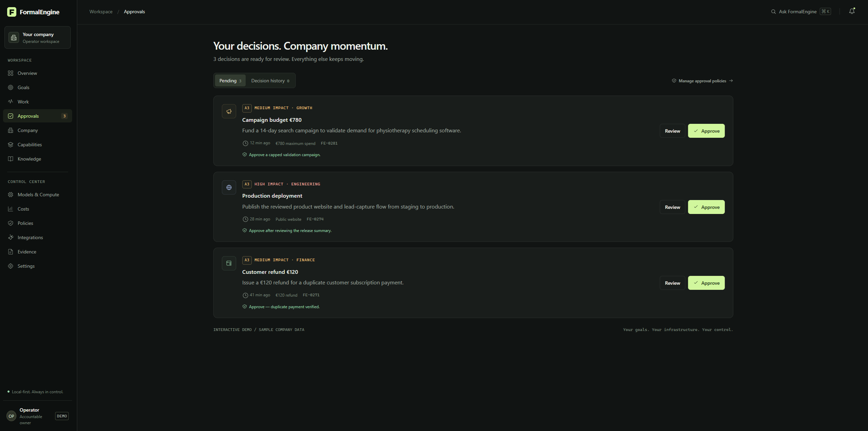Click the Evidence document icon
The height and width of the screenshot is (431, 868).
click(x=11, y=252)
